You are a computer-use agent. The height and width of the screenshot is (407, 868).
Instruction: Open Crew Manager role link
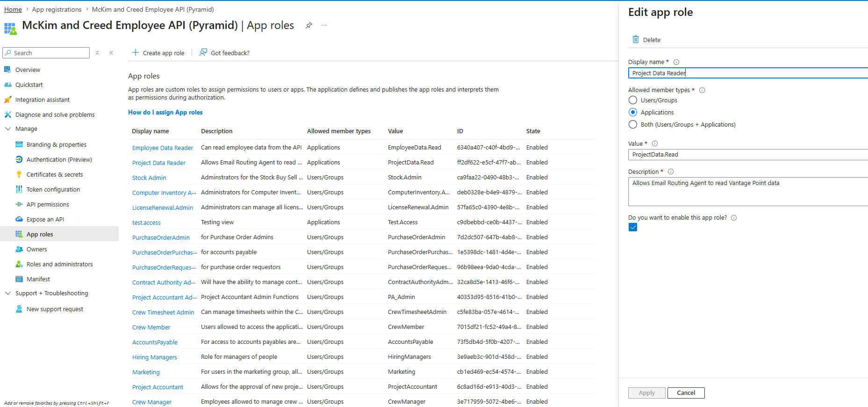(x=152, y=402)
